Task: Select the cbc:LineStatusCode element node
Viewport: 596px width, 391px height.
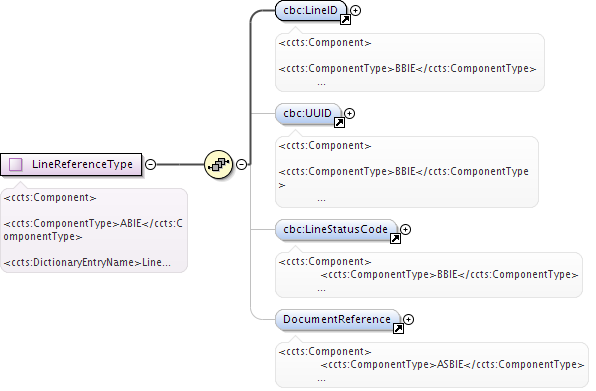Action: point(336,230)
